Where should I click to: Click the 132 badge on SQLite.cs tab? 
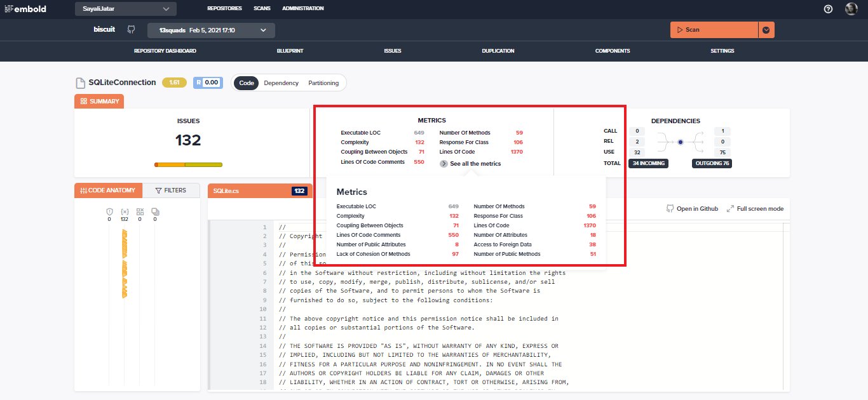pyautogui.click(x=300, y=190)
